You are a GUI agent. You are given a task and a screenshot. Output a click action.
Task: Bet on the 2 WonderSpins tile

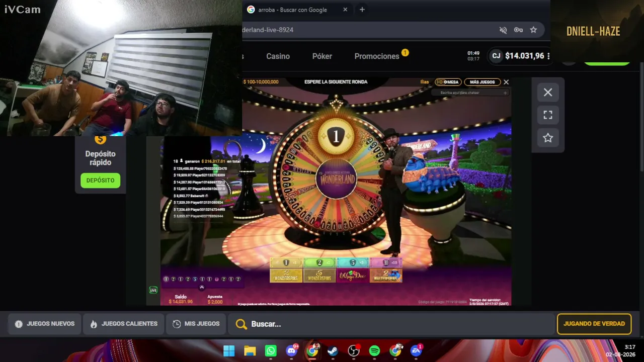pyautogui.click(x=286, y=276)
